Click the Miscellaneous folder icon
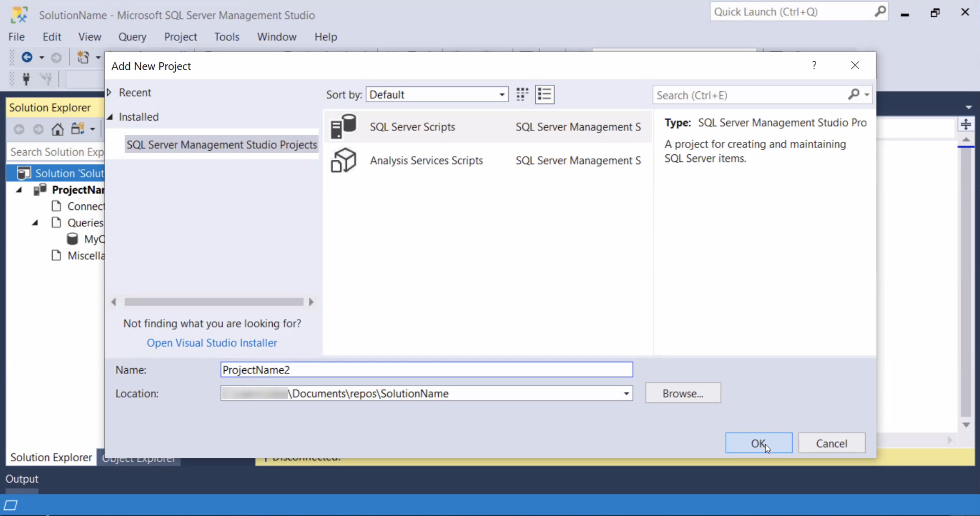 point(56,255)
